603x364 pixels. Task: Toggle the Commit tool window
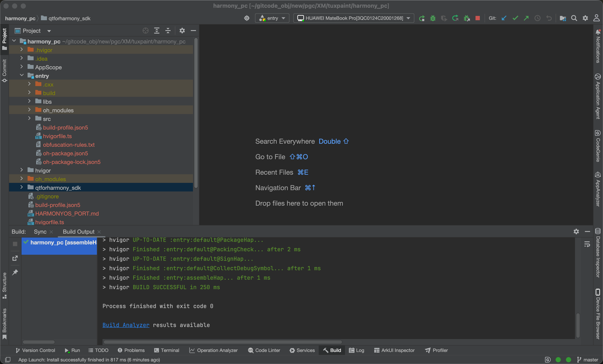click(x=4, y=71)
